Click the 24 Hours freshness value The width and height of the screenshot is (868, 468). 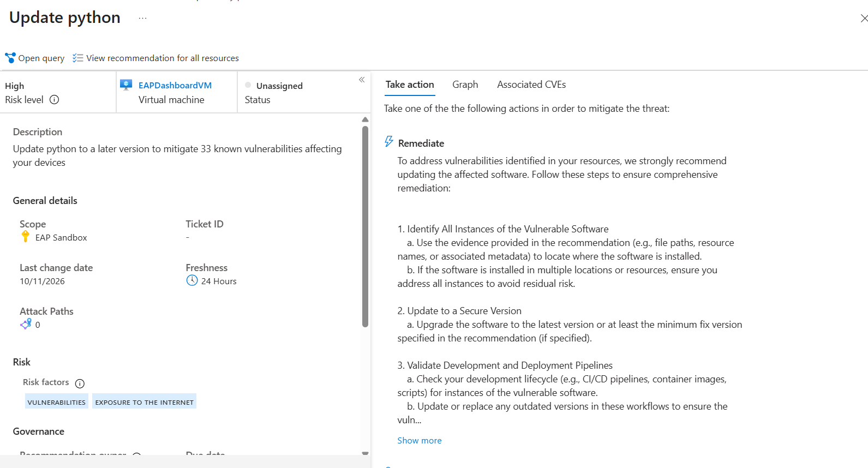pyautogui.click(x=219, y=281)
